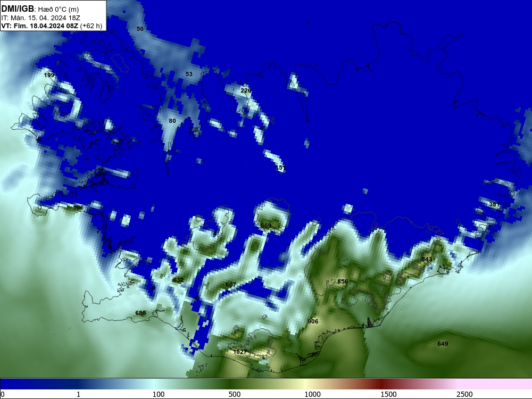Click the map value label 226

[246, 90]
